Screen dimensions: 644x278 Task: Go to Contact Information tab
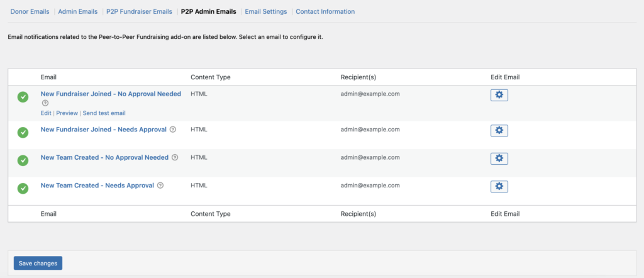click(x=325, y=11)
